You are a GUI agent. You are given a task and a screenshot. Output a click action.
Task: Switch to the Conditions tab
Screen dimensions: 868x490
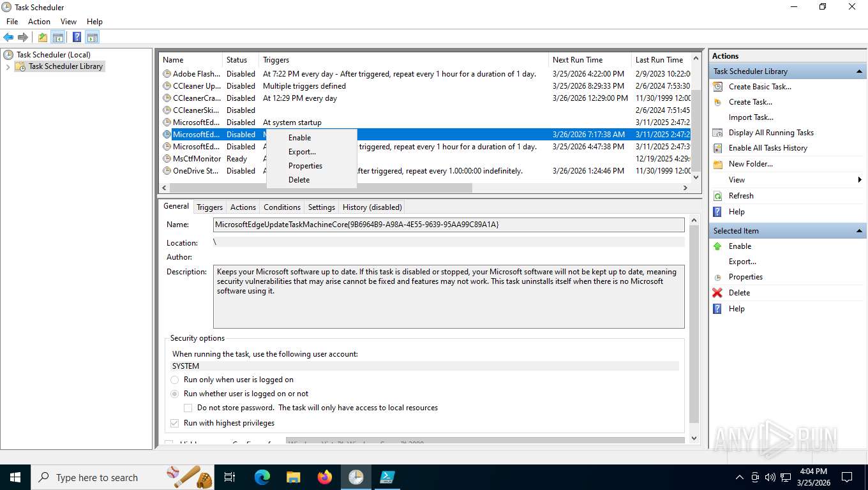[282, 207]
